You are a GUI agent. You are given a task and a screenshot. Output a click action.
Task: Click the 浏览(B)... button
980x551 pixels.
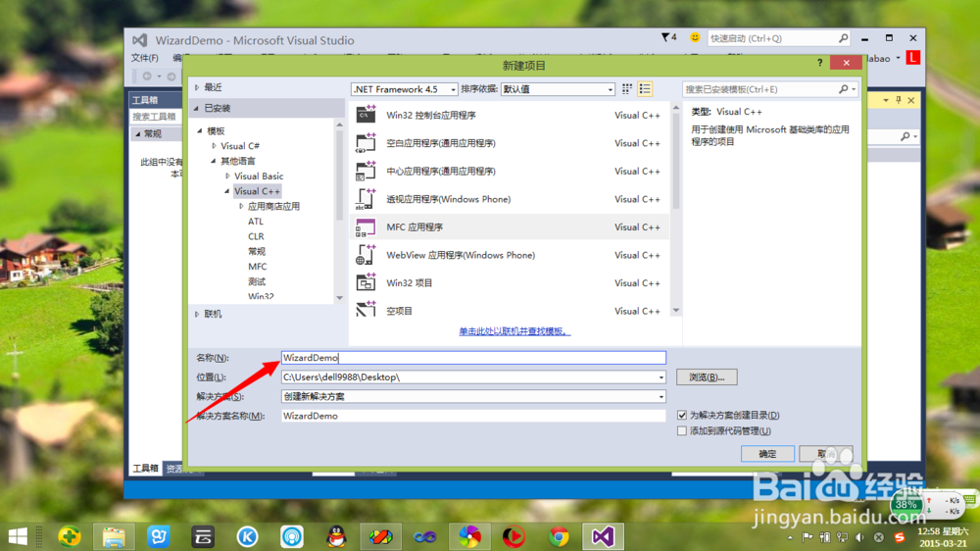tap(707, 377)
